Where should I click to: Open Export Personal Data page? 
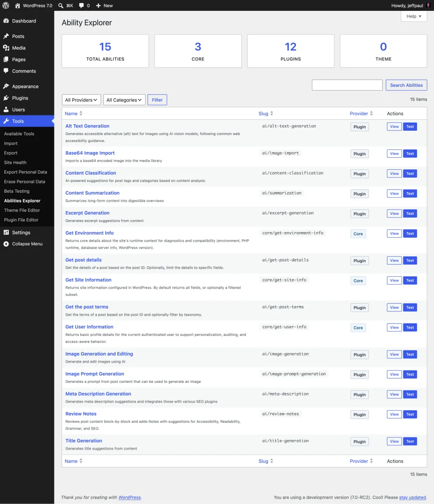click(x=25, y=172)
